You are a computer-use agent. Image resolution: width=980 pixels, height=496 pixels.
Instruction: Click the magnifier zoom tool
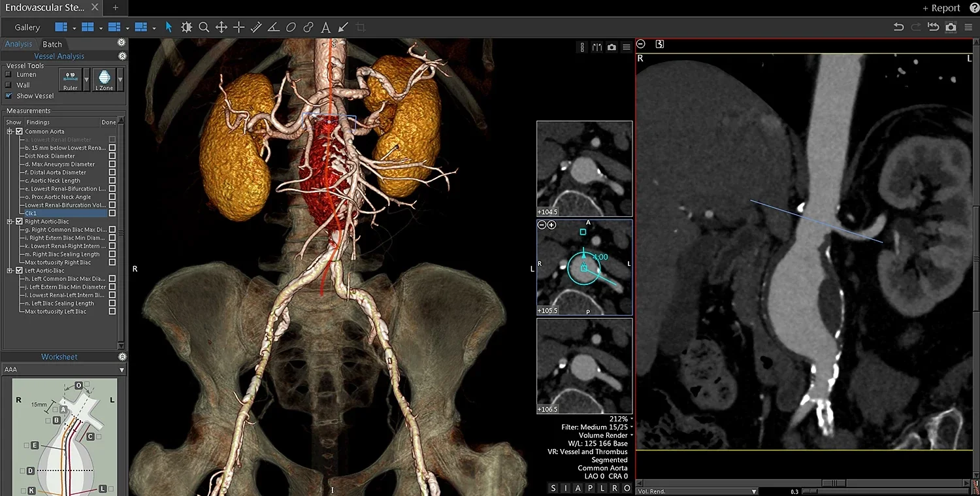(204, 27)
